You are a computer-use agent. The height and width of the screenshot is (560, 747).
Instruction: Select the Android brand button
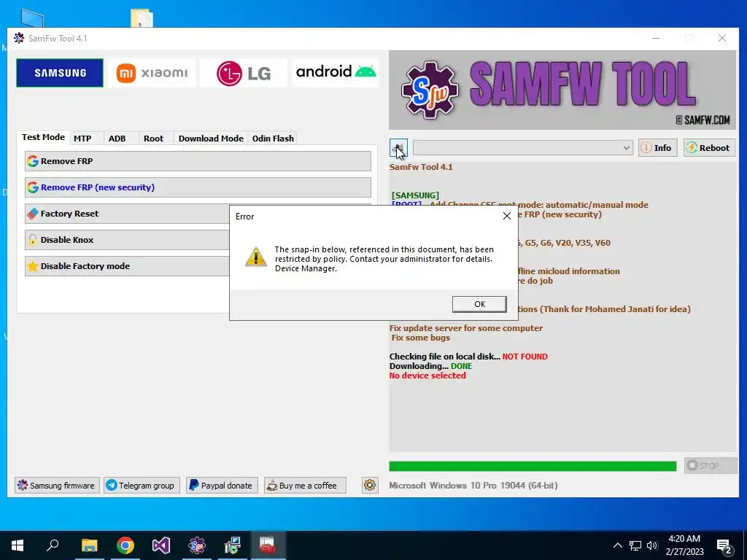click(336, 73)
